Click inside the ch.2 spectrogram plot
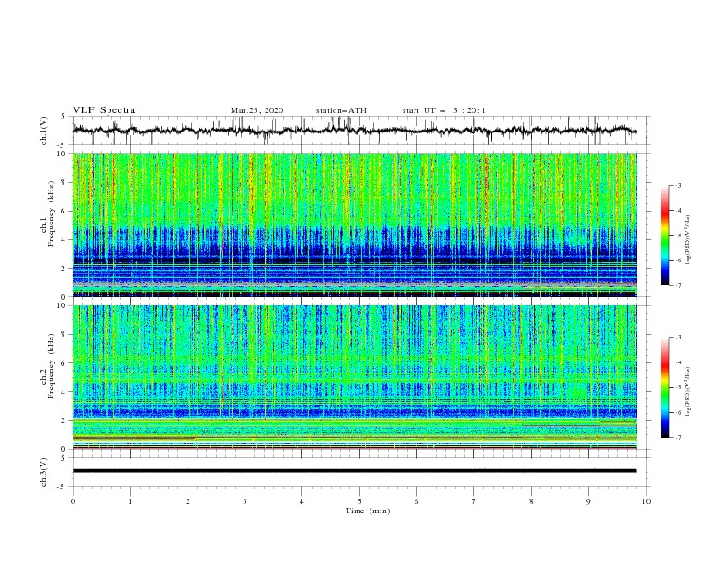The height and width of the screenshot is (563, 728). click(x=354, y=377)
